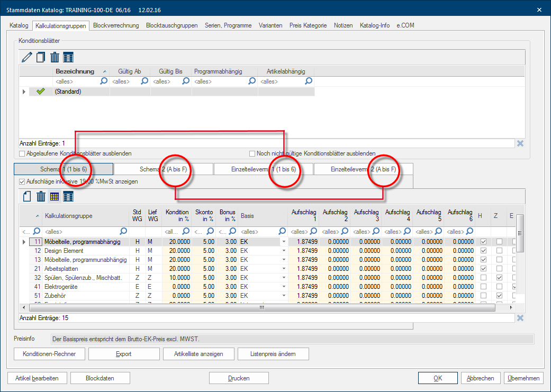Check Noch nicht gültige Konditionsblätter ausblenden
This screenshot has width=551, height=392.
(x=252, y=154)
